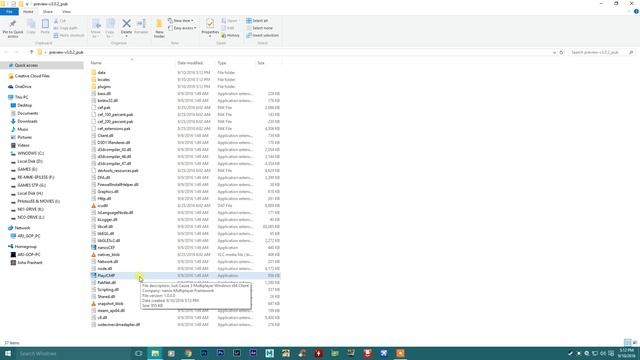Collapse the ribbon with top-right chevron
The height and width of the screenshot is (360, 640).
[629, 11]
